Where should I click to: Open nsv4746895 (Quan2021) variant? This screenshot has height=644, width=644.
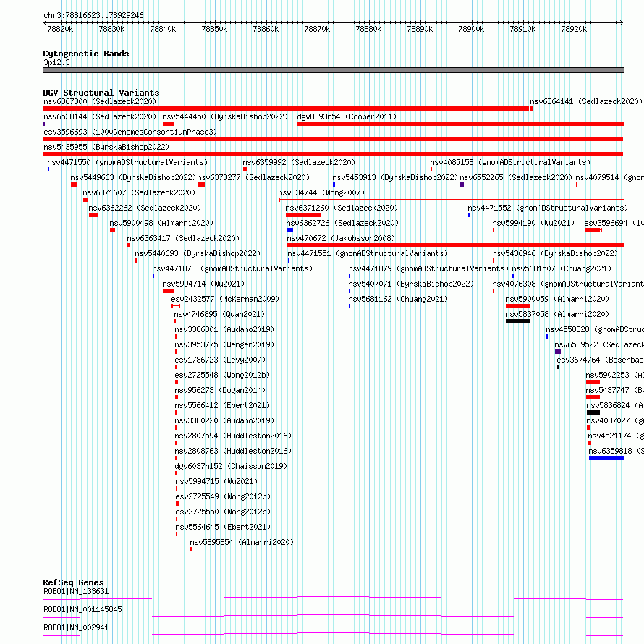[x=219, y=314]
